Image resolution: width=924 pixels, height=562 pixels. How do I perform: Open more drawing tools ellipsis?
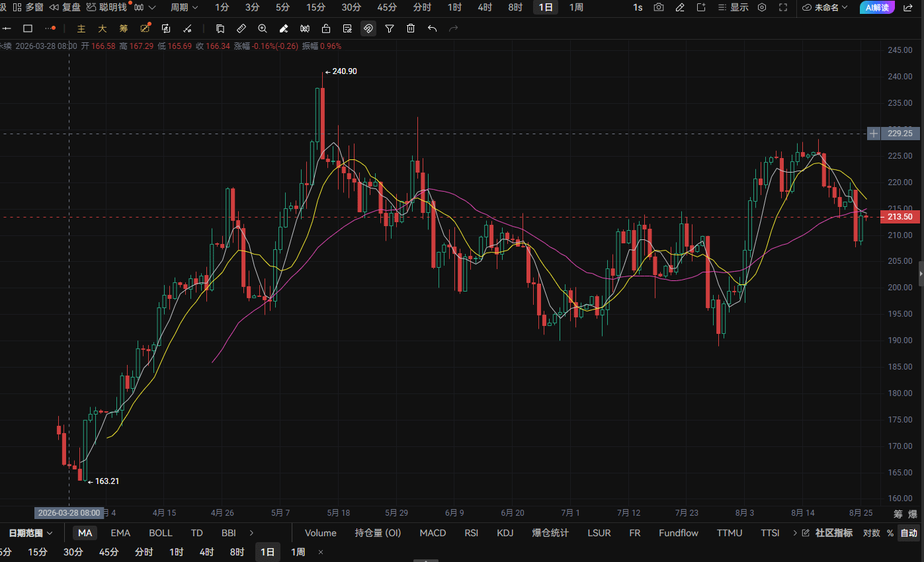tap(50, 28)
